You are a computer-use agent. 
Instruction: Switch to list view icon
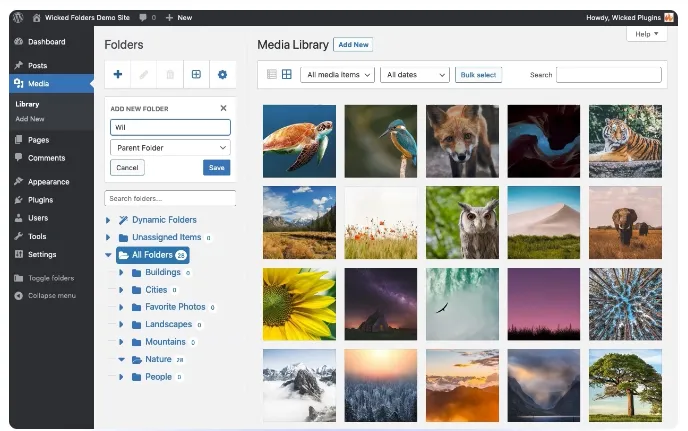click(x=272, y=74)
